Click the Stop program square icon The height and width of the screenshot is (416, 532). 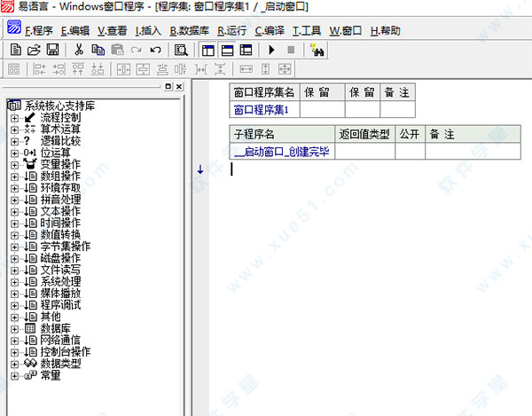291,50
